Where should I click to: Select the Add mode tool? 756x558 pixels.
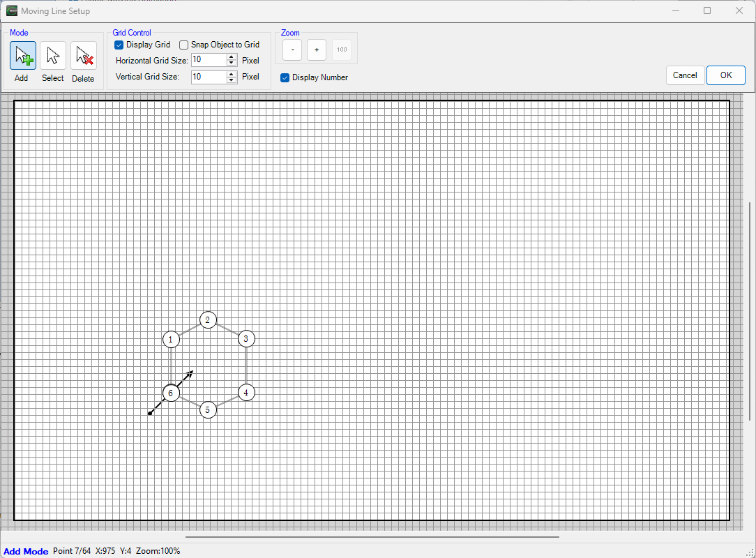pyautogui.click(x=22, y=56)
